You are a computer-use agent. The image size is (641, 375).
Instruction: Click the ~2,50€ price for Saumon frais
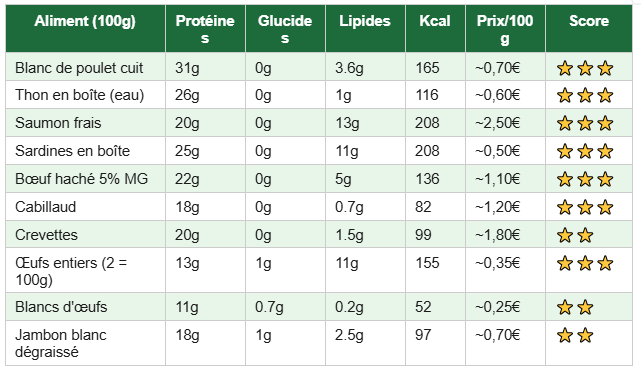click(498, 123)
